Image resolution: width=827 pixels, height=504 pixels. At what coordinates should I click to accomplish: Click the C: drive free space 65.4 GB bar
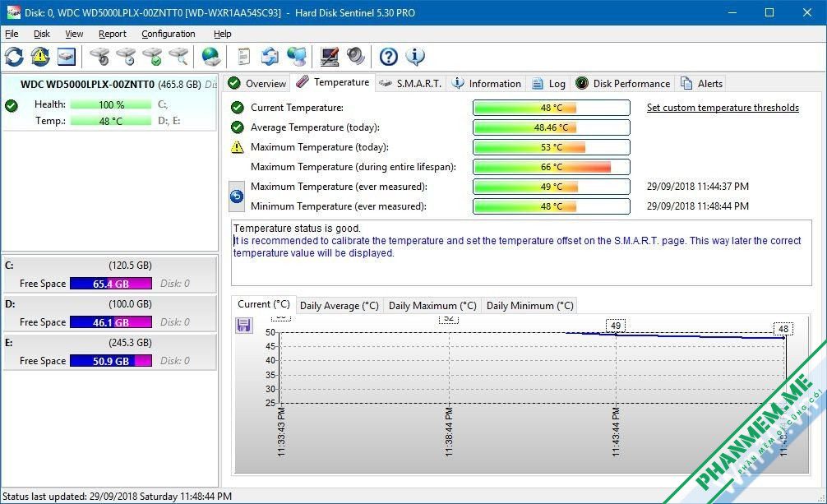click(x=111, y=284)
